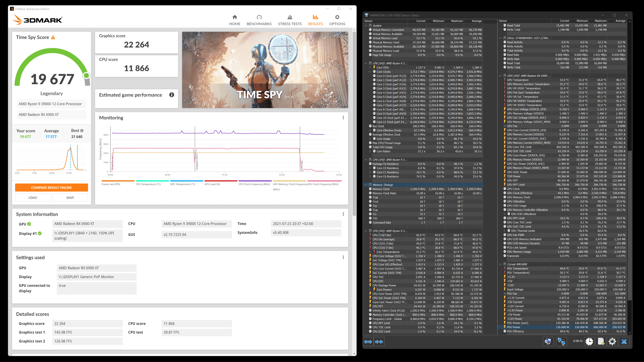This screenshot has height=362, width=644.
Task: Click COMPARE RESULT ONLINE button
Action: point(51,187)
